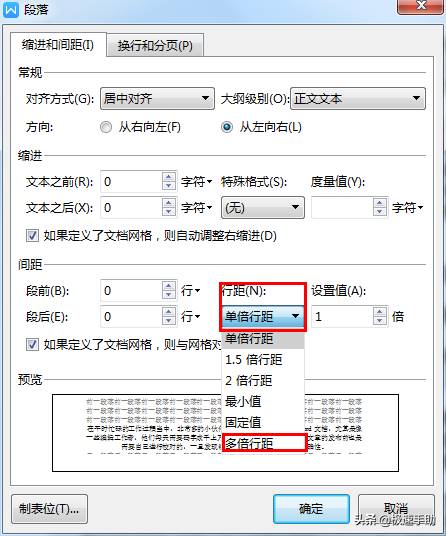Increase 文本之前 indent with up arrow

coord(169,177)
